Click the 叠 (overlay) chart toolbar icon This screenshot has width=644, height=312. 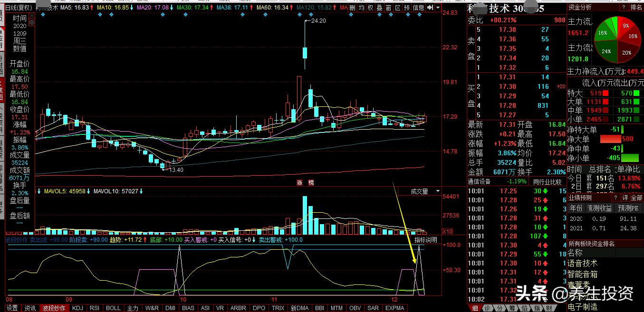(x=379, y=8)
